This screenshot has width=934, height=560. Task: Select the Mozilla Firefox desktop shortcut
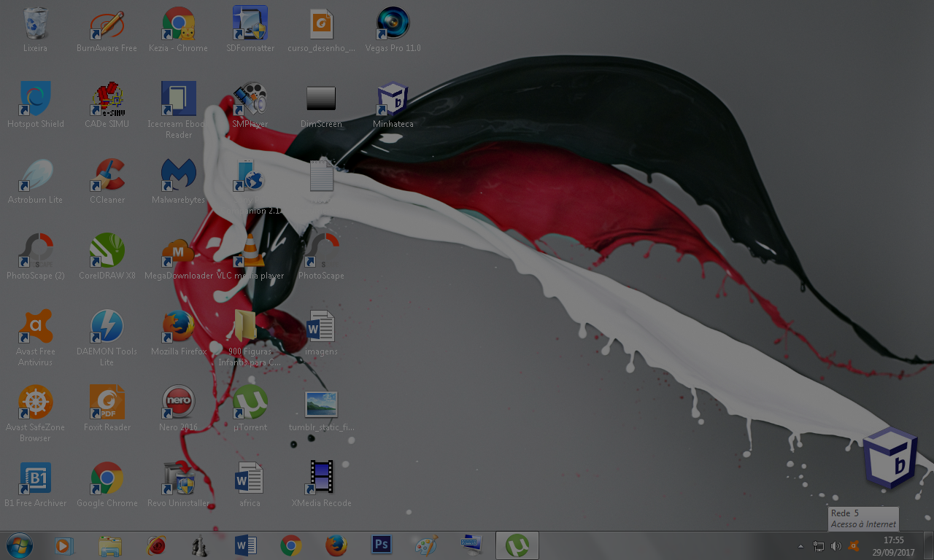(178, 332)
